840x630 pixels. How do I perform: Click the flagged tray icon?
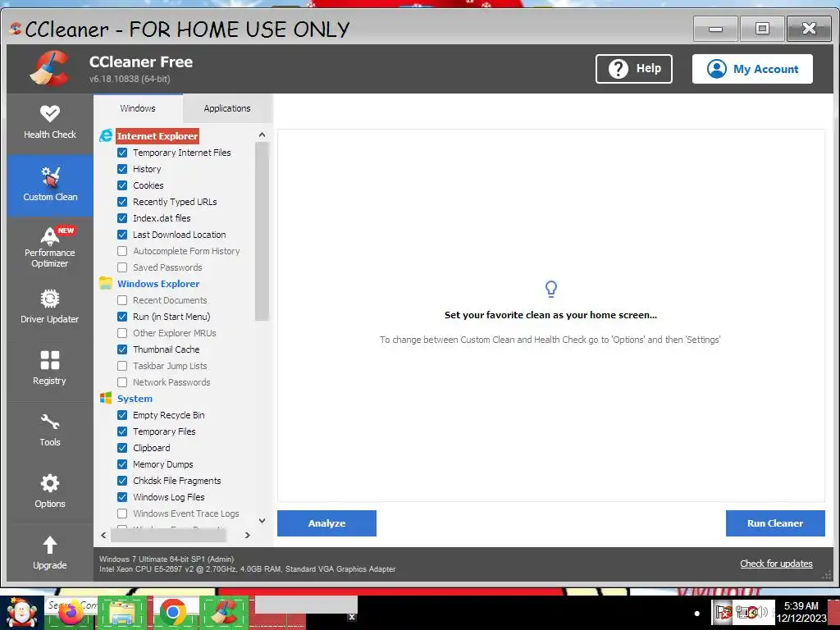[724, 611]
